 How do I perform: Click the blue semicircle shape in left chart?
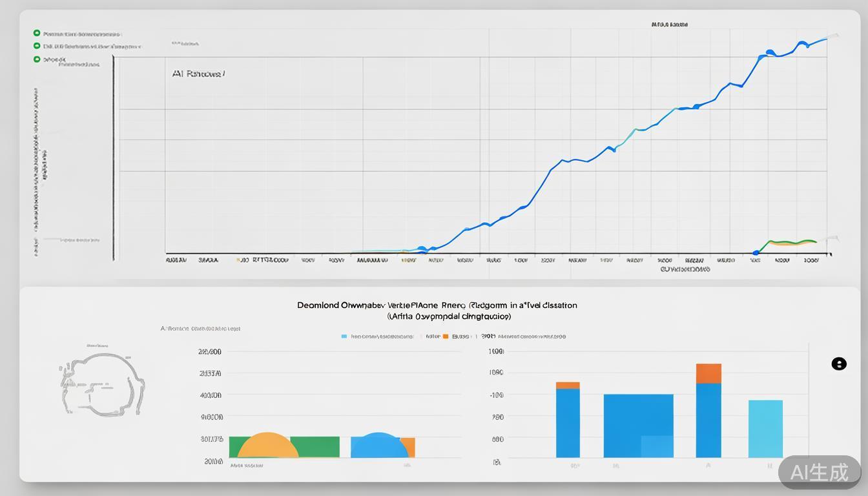coord(379,446)
